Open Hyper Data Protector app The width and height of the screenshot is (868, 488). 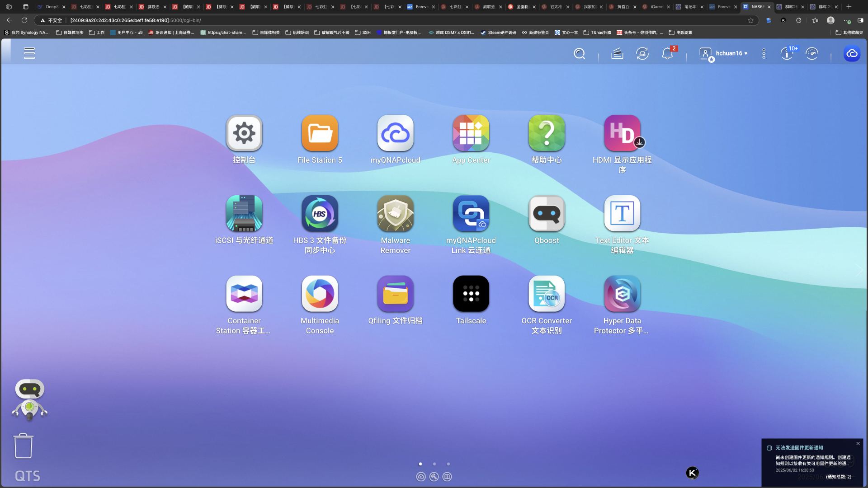[622, 294]
